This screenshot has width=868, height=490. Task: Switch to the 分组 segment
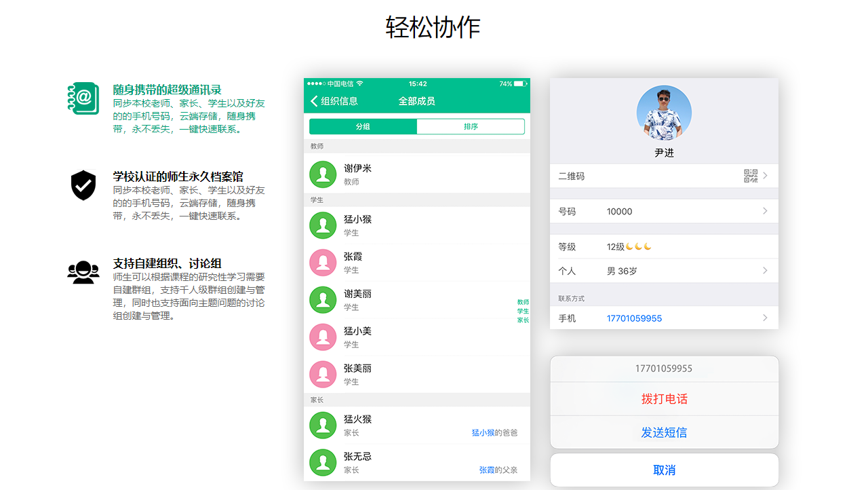[363, 127]
